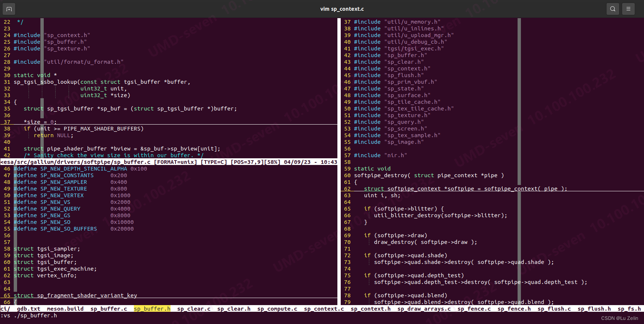
Task: Select sp_clear.c in the wildmenu
Action: tap(194, 309)
